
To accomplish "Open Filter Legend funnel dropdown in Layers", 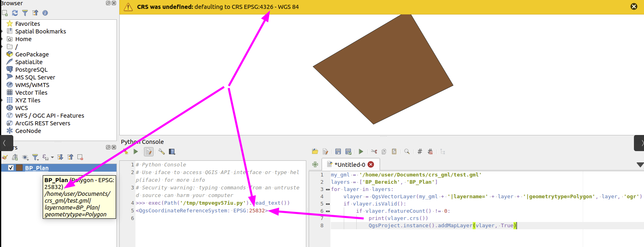I will coord(35,157).
